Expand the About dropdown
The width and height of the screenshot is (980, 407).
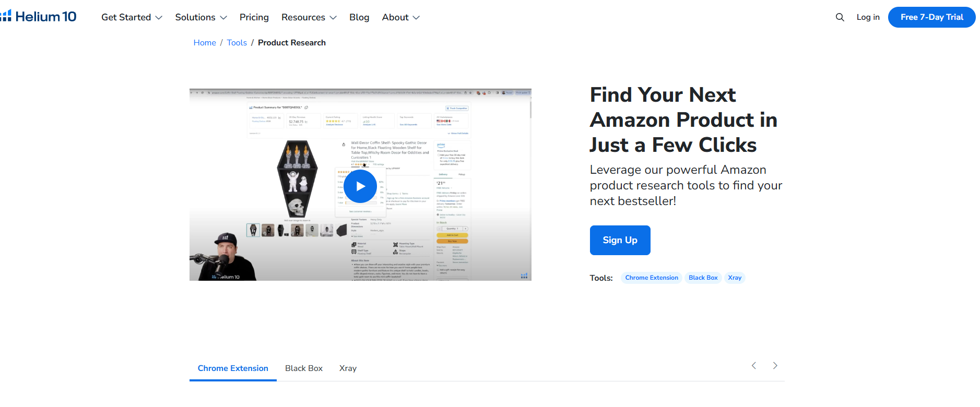400,17
